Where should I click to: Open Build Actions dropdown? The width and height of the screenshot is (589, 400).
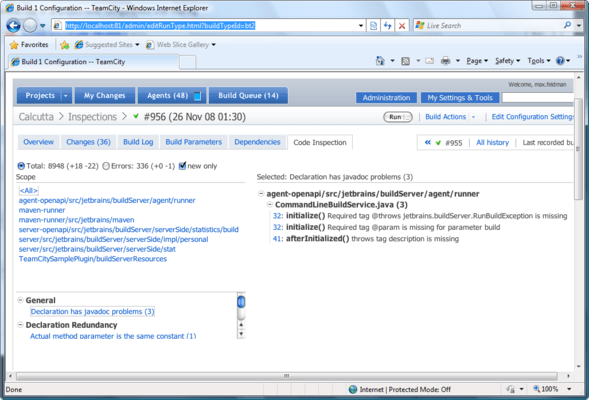450,117
